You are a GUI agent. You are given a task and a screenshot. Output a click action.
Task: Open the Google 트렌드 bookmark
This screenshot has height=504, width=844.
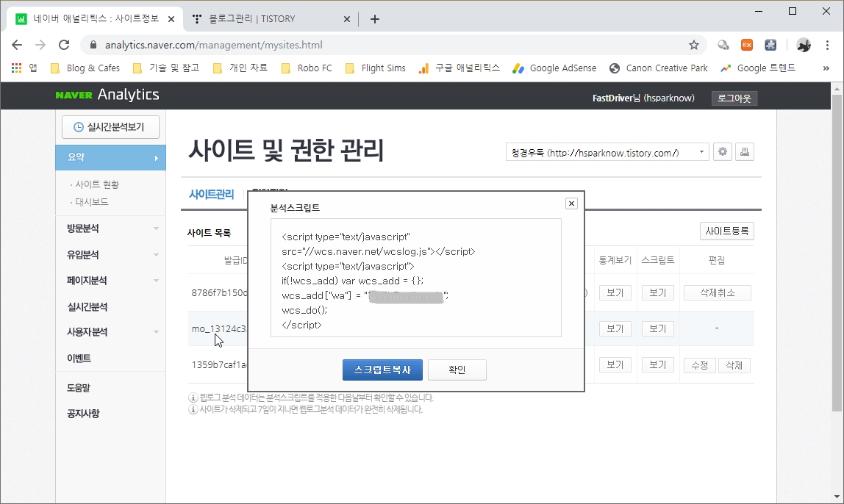click(x=758, y=68)
